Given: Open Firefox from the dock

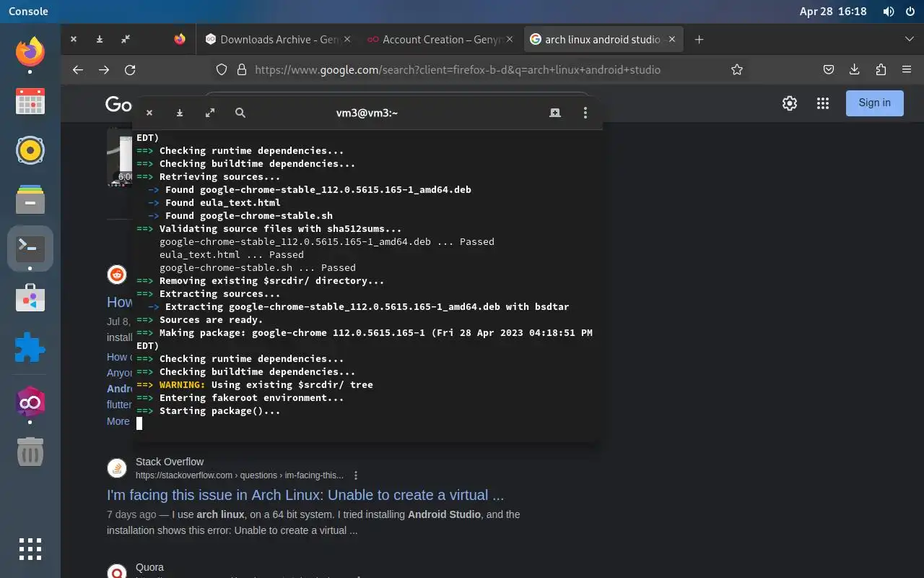Looking at the screenshot, I should point(30,51).
